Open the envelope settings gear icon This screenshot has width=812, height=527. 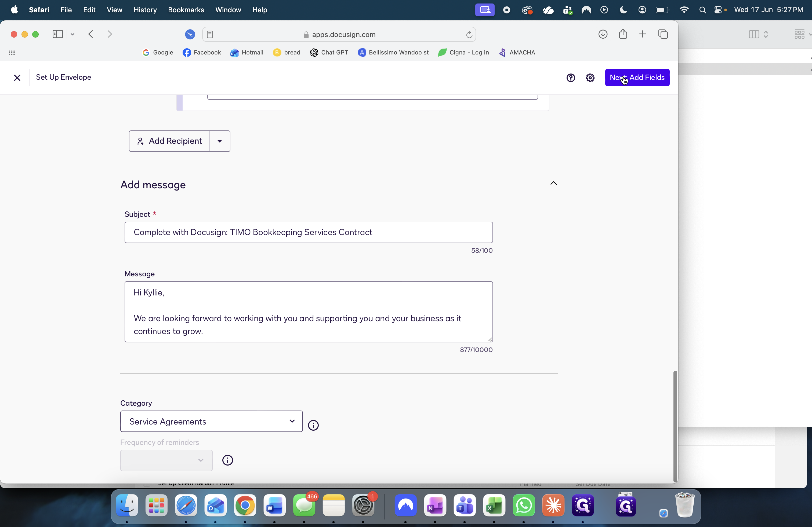(590, 78)
